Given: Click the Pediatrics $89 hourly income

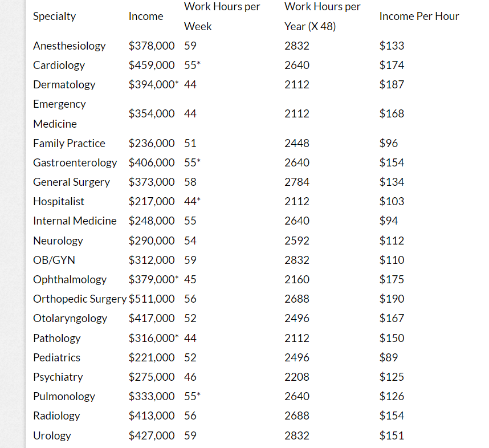Looking at the screenshot, I should pos(389,357).
